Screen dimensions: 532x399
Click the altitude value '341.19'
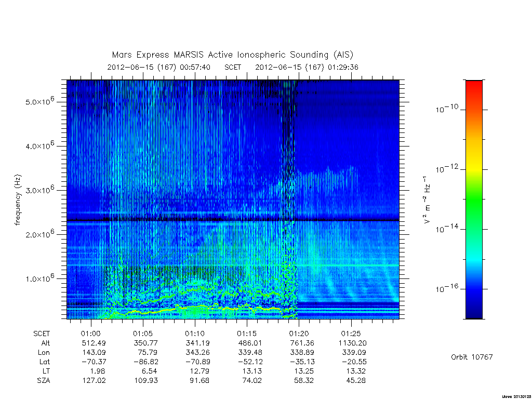tap(198, 343)
